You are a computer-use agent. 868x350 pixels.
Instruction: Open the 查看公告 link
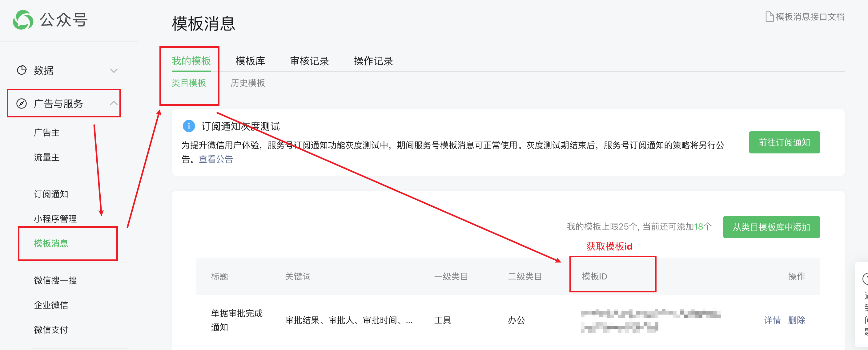[x=216, y=159]
